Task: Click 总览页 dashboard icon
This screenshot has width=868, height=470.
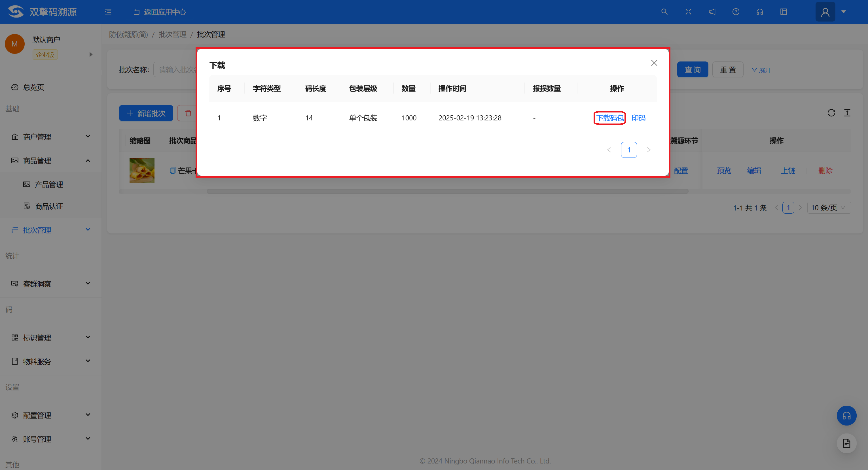Action: coord(15,87)
